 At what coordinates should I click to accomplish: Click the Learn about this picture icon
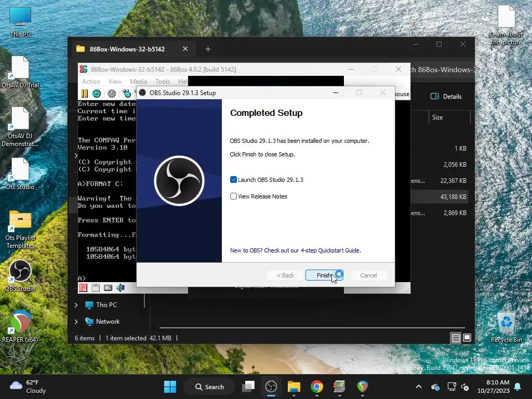pos(506,25)
